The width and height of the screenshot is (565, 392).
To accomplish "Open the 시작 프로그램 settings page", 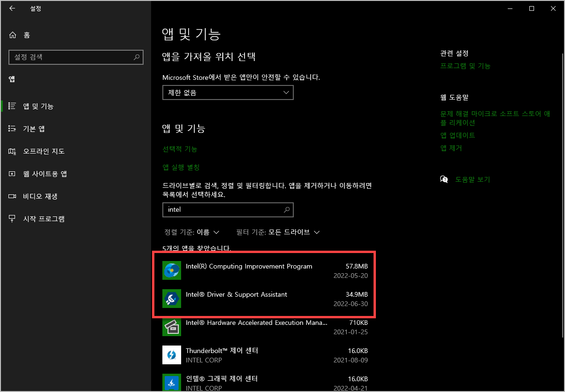I will point(75,219).
